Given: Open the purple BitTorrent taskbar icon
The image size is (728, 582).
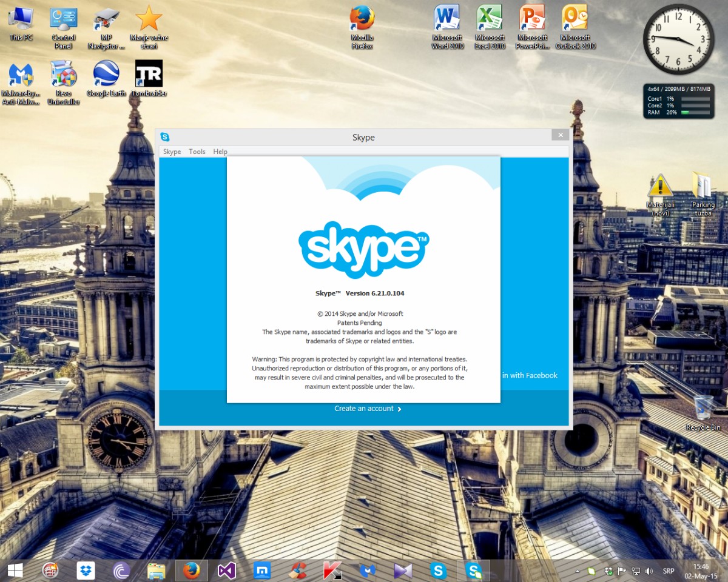Looking at the screenshot, I should 121,570.
